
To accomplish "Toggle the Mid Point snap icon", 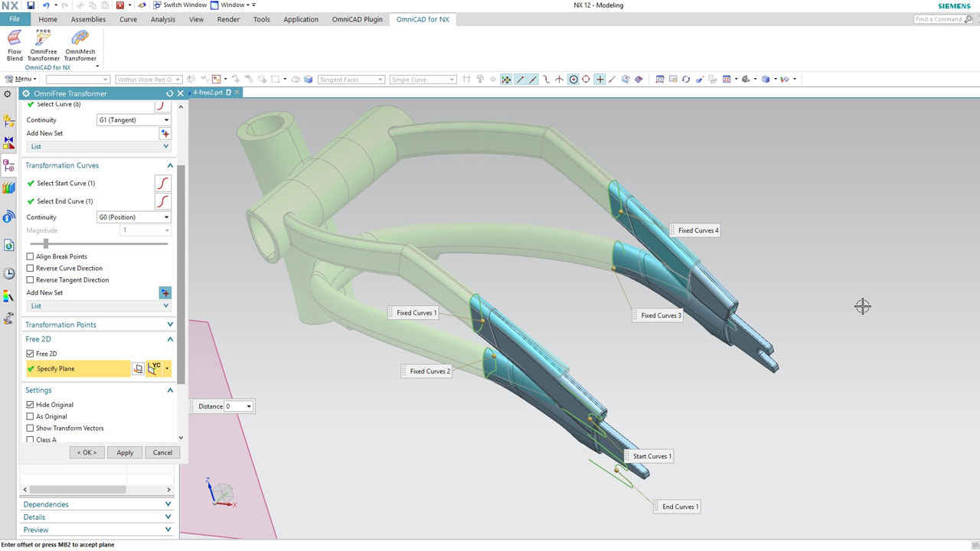I will [x=533, y=80].
